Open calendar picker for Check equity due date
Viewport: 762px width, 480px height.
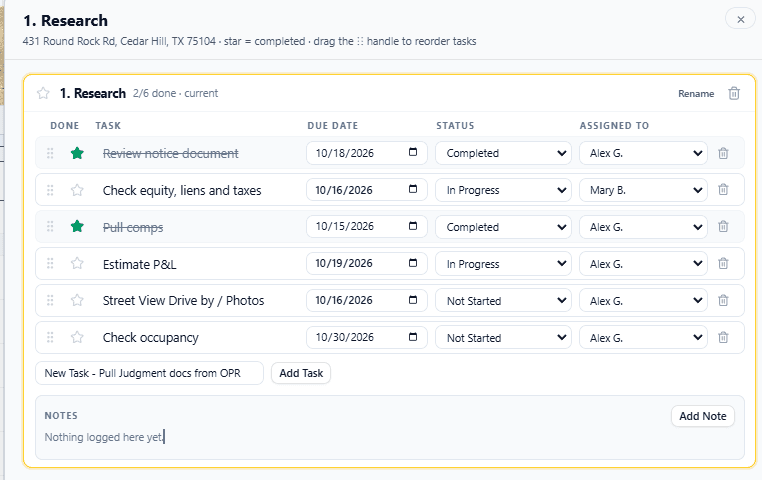tap(413, 189)
